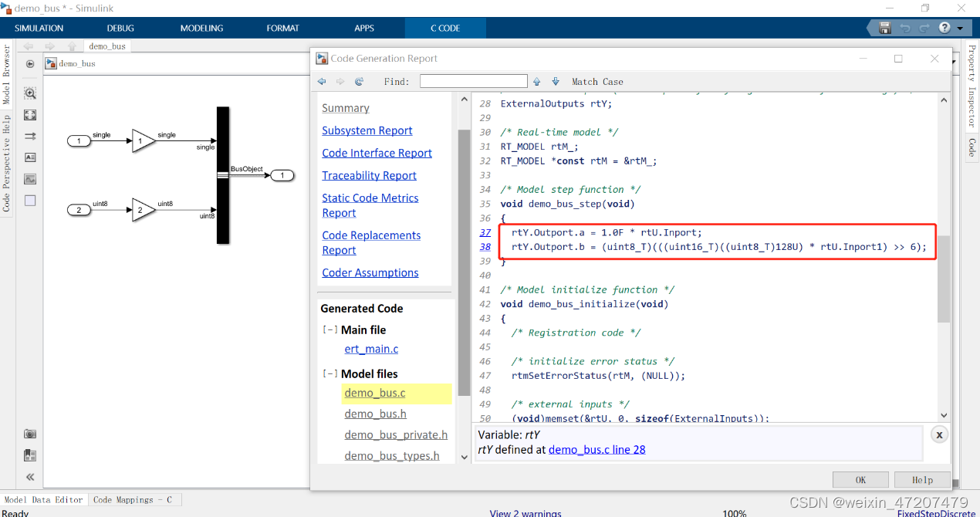Open the Code Interface Report link

tap(377, 153)
